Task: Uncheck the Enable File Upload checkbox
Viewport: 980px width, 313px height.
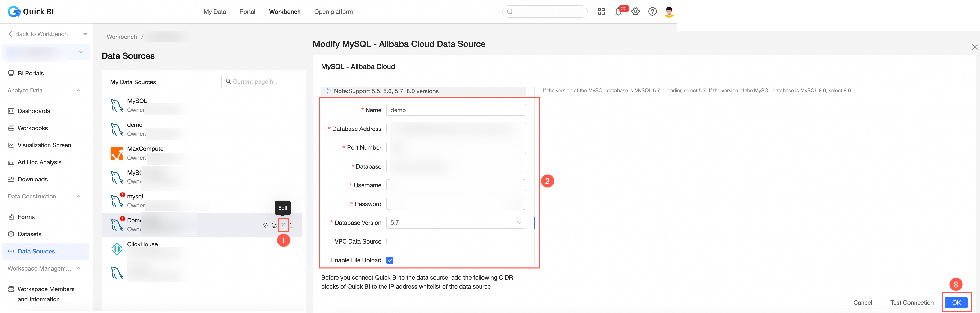Action: coord(390,260)
